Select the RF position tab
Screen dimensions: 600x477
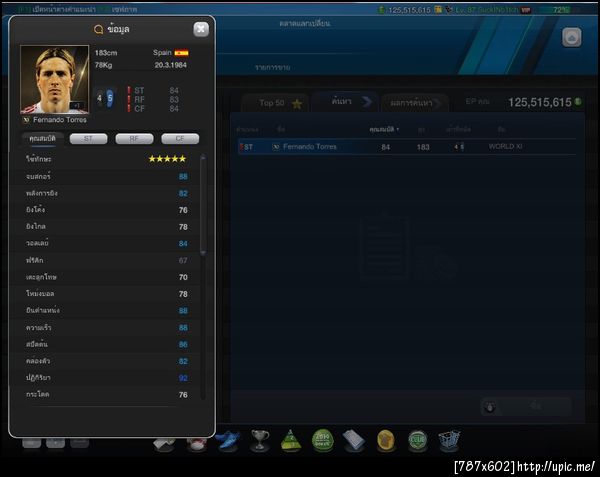(x=134, y=138)
